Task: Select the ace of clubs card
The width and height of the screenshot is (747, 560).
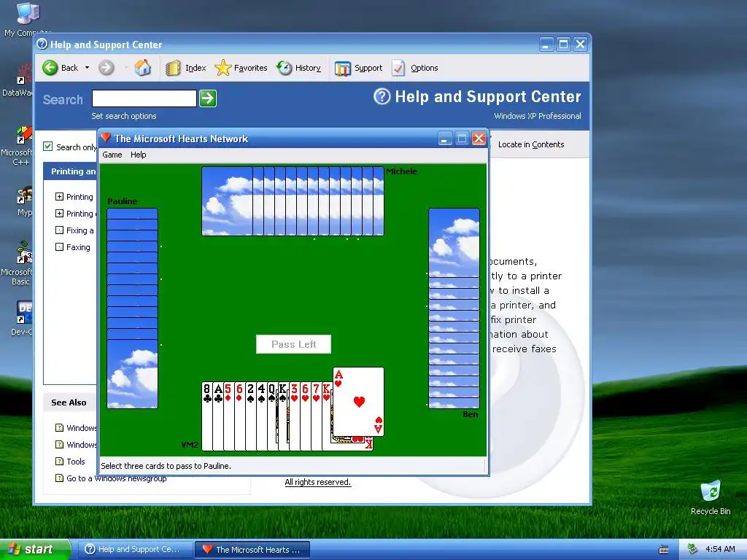Action: tap(217, 416)
